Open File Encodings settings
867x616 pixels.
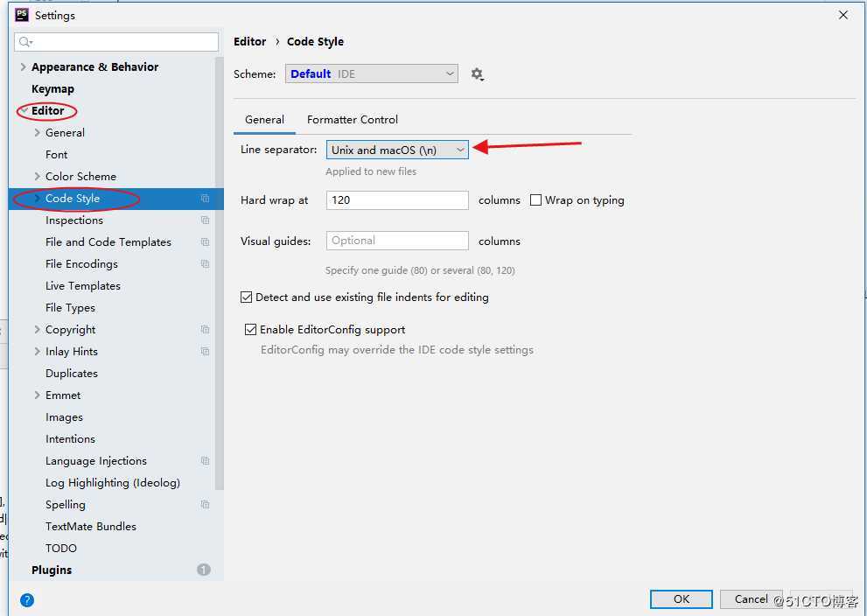click(81, 263)
